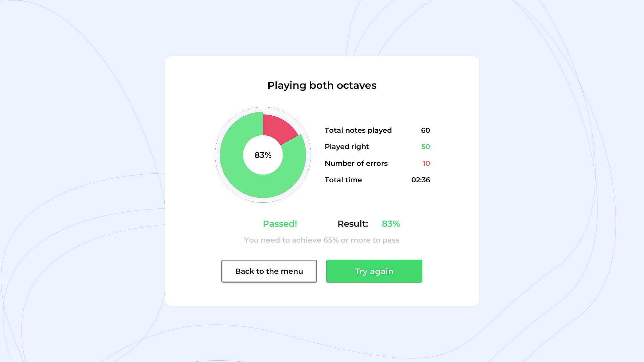Click the total notes value 60
The height and width of the screenshot is (362, 644).
pos(425,130)
